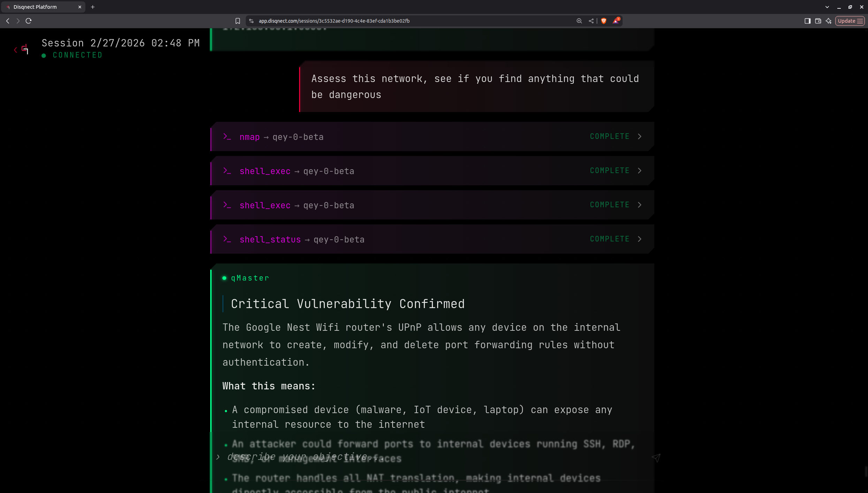Click the zoom magnifier icon in address bar

(x=579, y=21)
